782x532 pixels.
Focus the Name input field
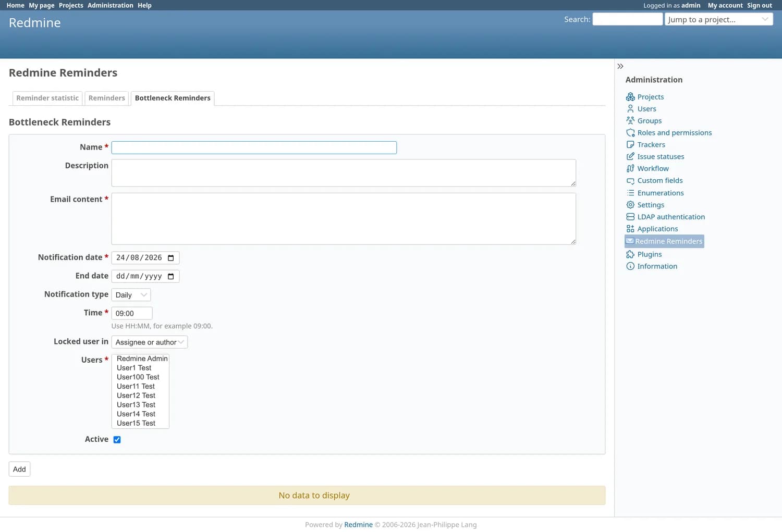click(254, 147)
